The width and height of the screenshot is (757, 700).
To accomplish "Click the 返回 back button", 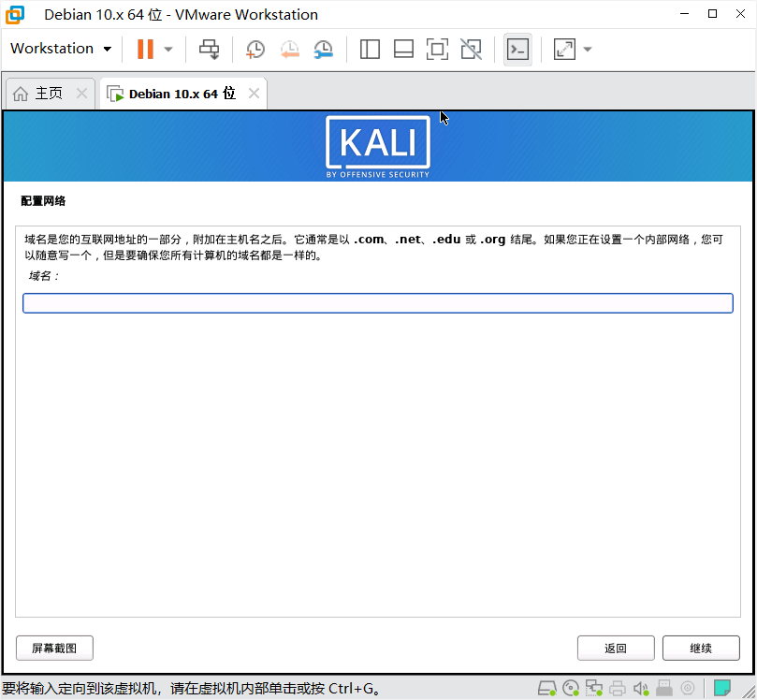I will pos(616,648).
